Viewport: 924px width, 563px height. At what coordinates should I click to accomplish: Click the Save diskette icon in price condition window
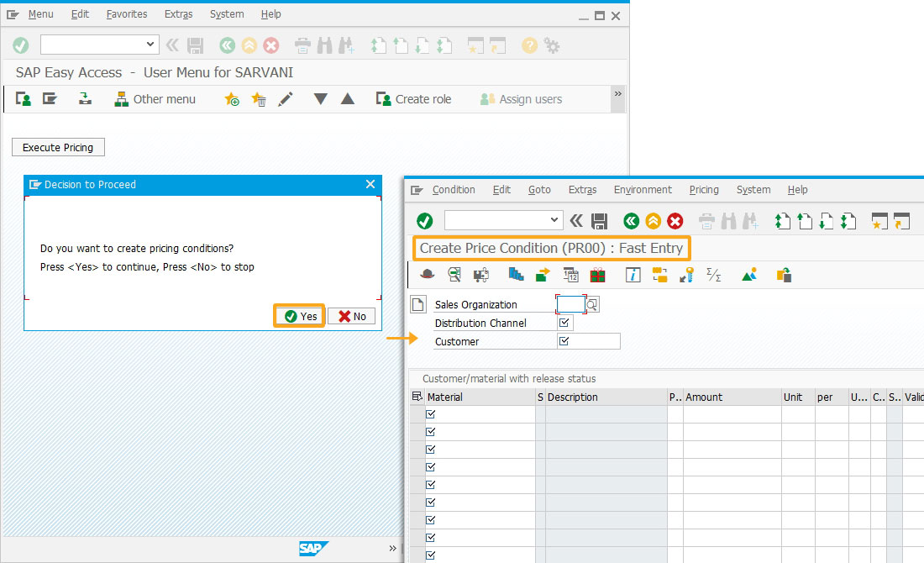[x=599, y=221]
